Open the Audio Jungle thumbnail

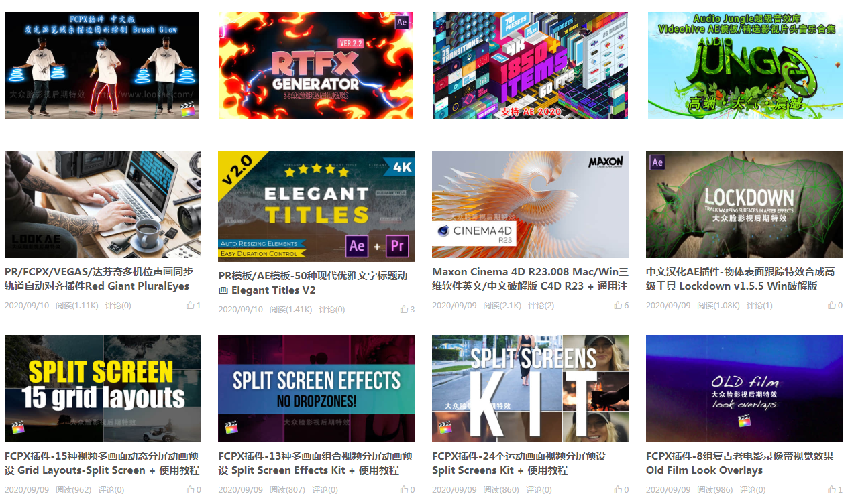[x=745, y=65]
